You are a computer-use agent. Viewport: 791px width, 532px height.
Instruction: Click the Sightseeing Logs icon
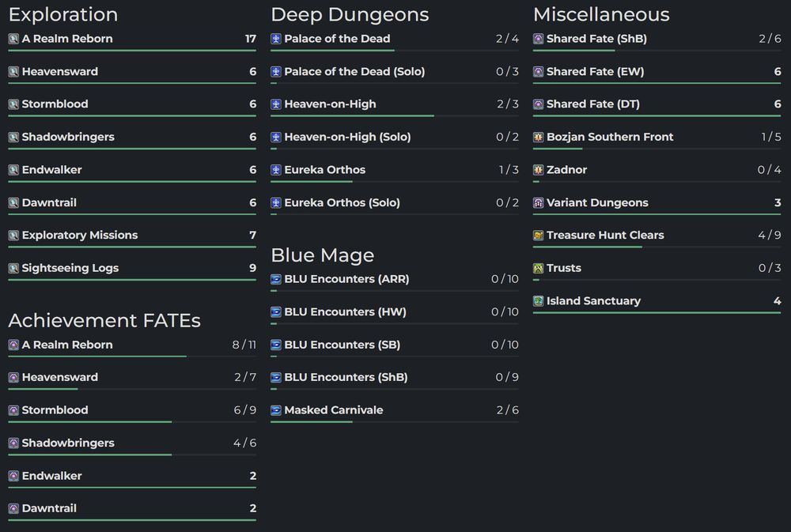[13, 268]
